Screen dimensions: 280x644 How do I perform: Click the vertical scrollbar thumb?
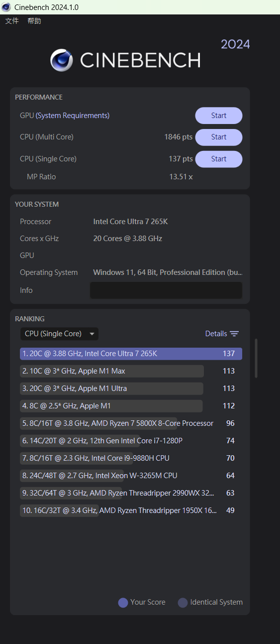257,359
